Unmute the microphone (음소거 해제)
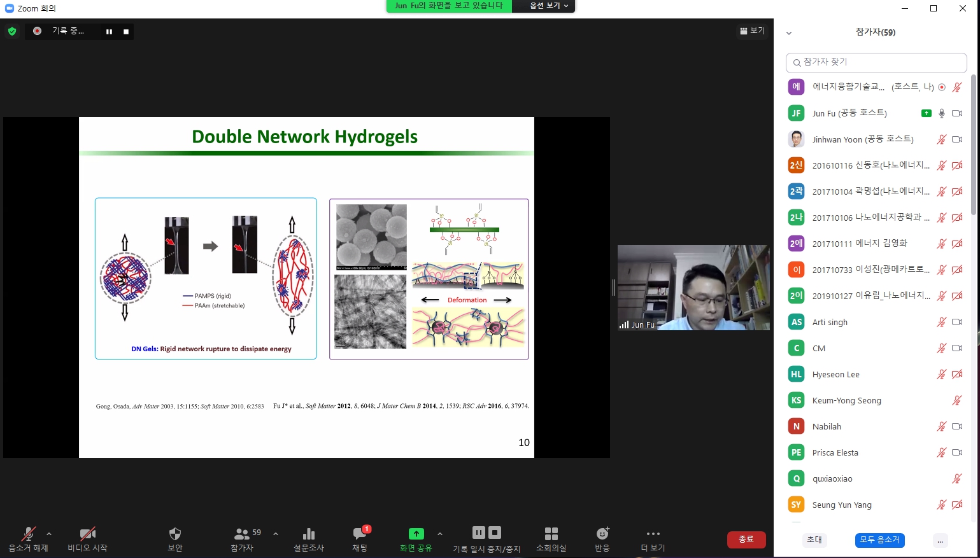The image size is (980, 558). [28, 534]
